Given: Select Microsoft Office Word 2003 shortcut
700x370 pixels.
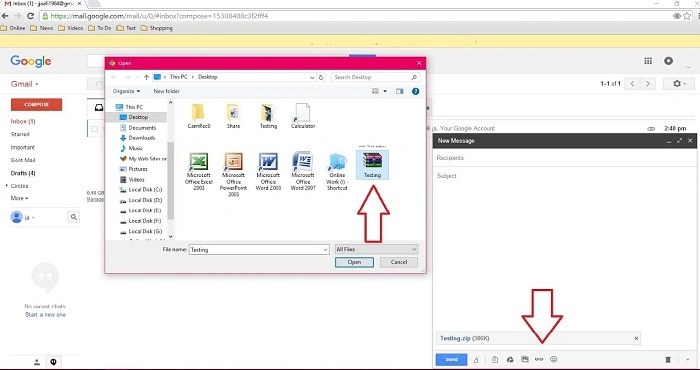Looking at the screenshot, I should point(268,171).
